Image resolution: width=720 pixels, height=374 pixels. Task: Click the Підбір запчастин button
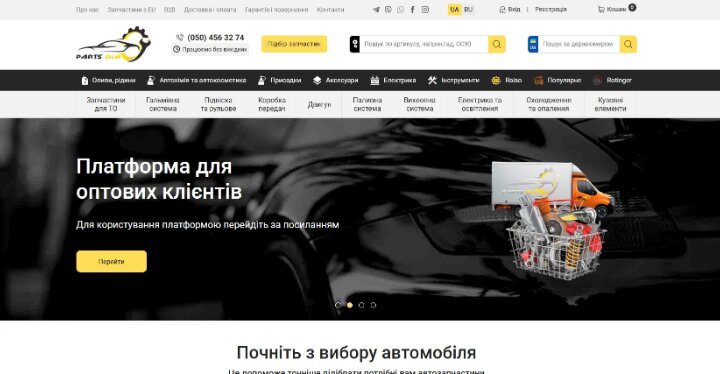[294, 44]
